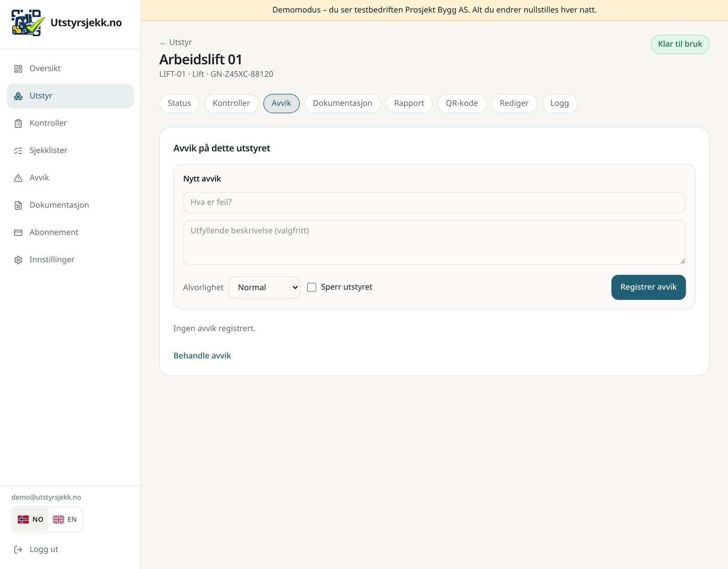Click the LIFT-01 · Lift · GN-Z45XC-88120 subtitle
Viewport: 728px width, 569px height.
[216, 74]
